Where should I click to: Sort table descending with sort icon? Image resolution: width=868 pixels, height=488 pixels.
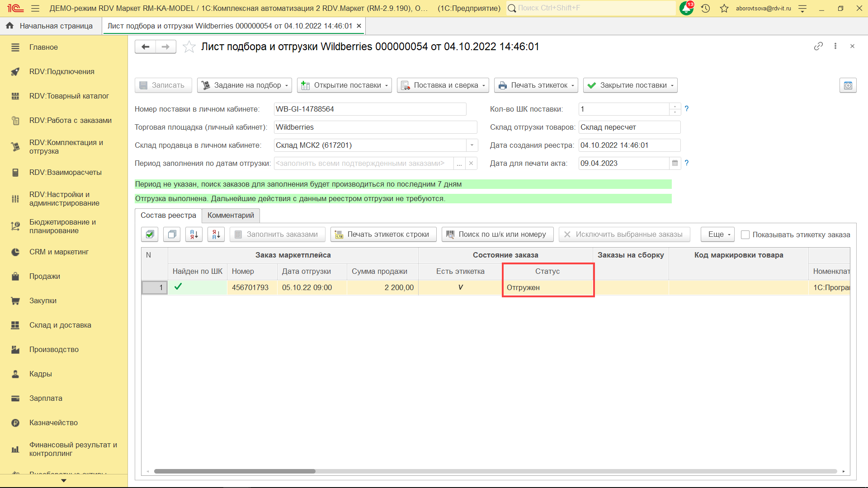point(216,234)
